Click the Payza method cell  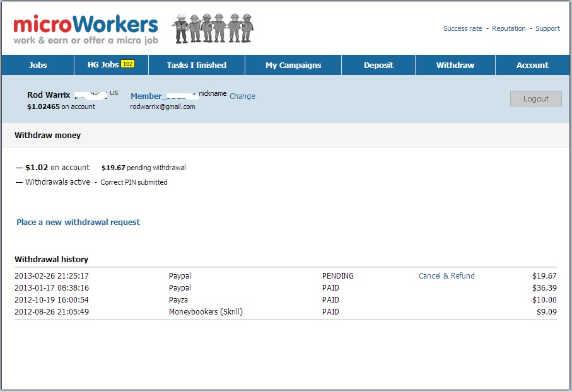tap(178, 300)
